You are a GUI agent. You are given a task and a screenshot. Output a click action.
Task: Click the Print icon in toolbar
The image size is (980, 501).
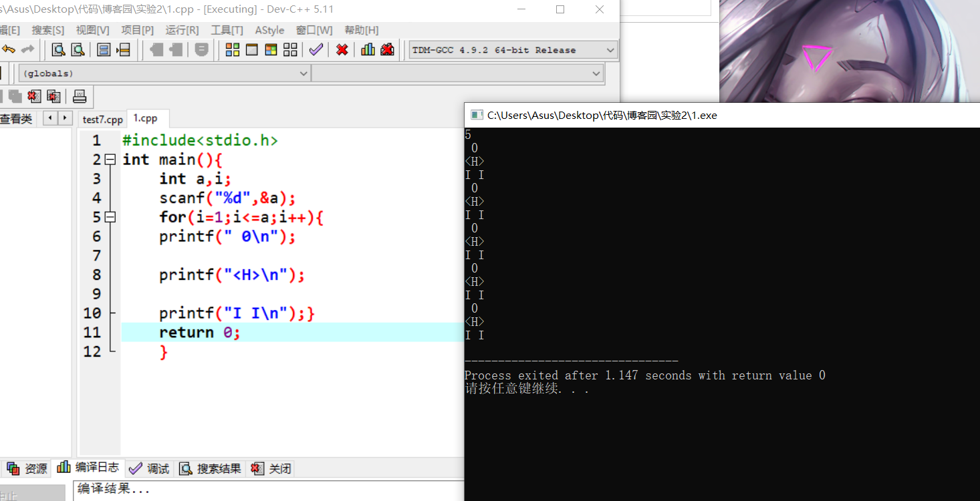(x=80, y=96)
